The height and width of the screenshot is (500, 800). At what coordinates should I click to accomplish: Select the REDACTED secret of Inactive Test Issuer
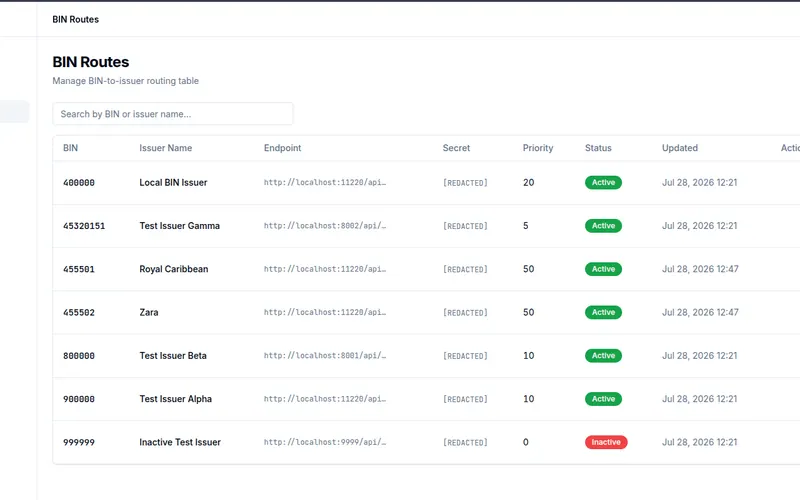coord(465,443)
